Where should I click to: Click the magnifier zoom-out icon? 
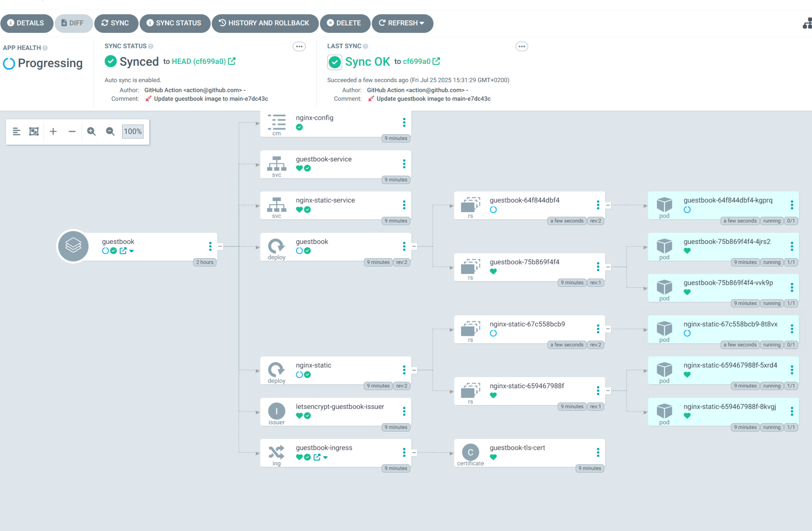click(x=110, y=131)
